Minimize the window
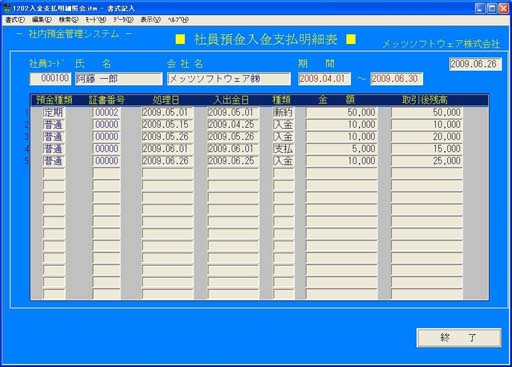The height and width of the screenshot is (367, 512). tap(480, 8)
